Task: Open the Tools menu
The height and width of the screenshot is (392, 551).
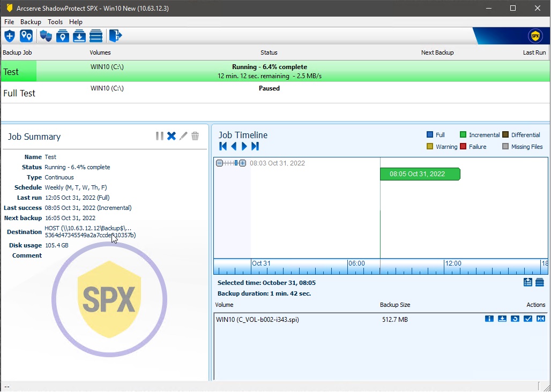Action: [55, 22]
